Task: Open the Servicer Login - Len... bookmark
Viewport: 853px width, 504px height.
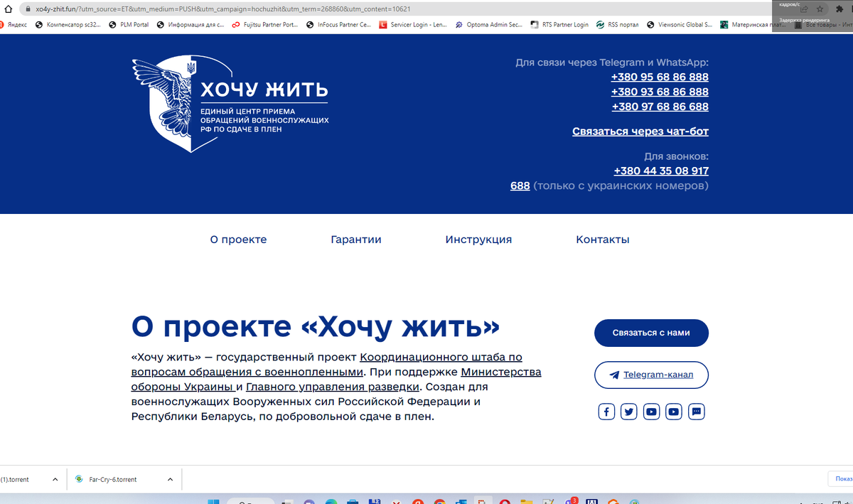Action: (414, 24)
